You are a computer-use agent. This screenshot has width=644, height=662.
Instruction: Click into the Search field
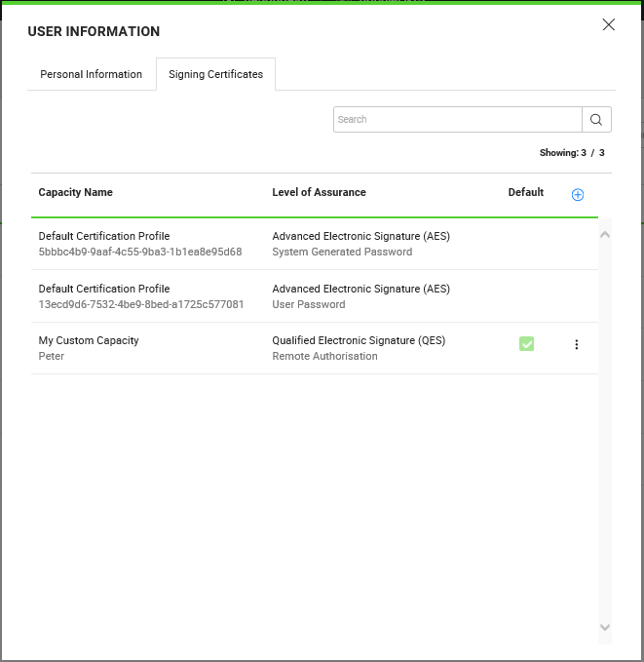click(457, 119)
